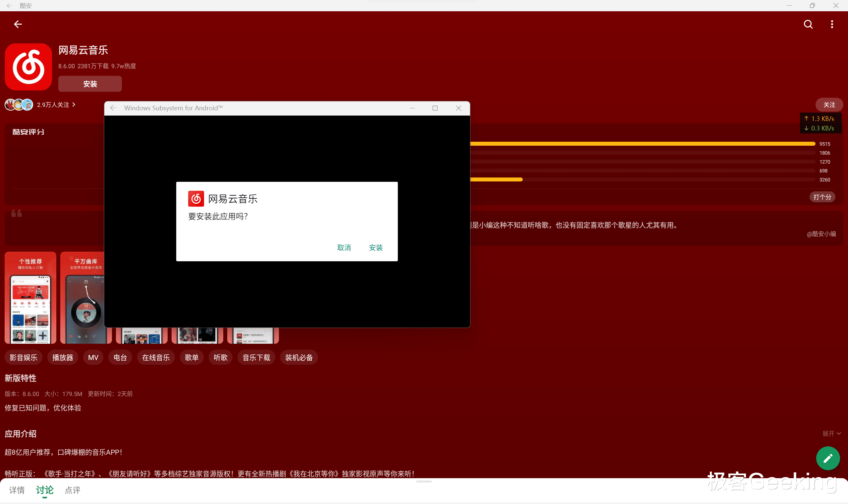Switch to the 讨论 tab
Screen dimensions: 848x504
coord(45,490)
